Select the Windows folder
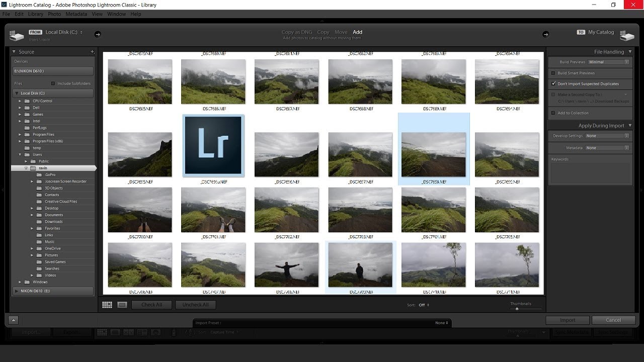The height and width of the screenshot is (362, 644). point(40,282)
